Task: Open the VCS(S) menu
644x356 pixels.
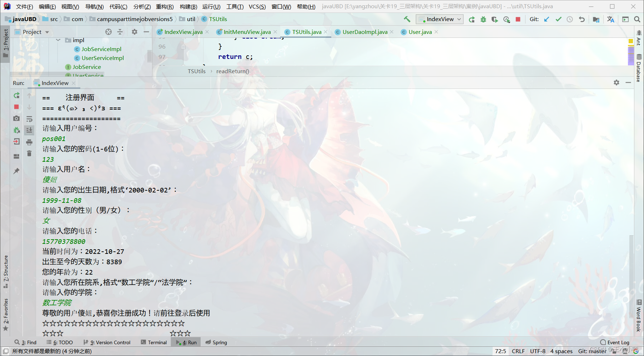Action: coord(257,6)
